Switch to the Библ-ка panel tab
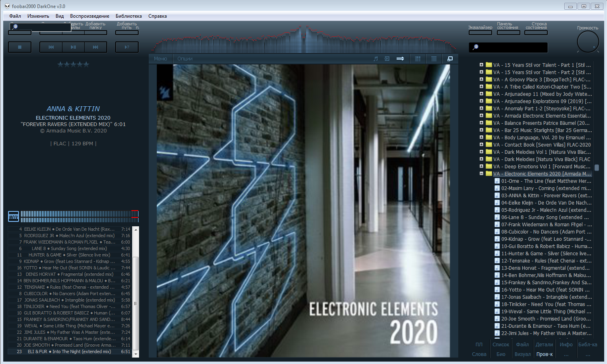 point(588,345)
